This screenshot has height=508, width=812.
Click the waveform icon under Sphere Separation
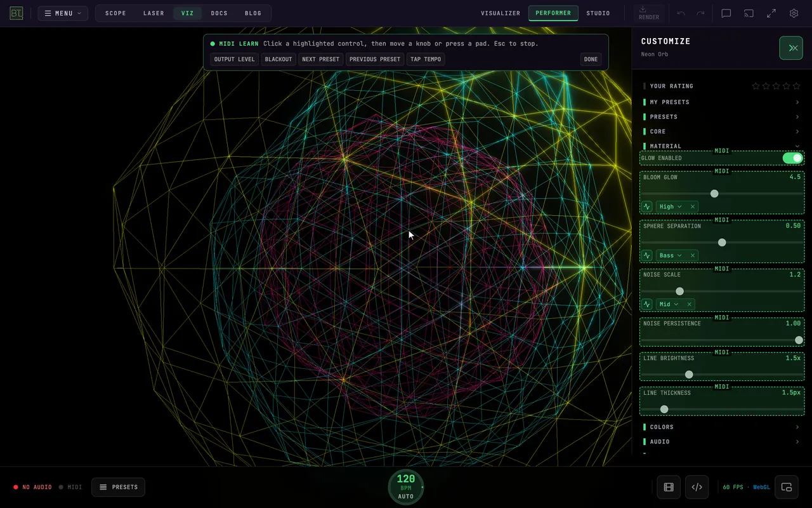coord(647,255)
